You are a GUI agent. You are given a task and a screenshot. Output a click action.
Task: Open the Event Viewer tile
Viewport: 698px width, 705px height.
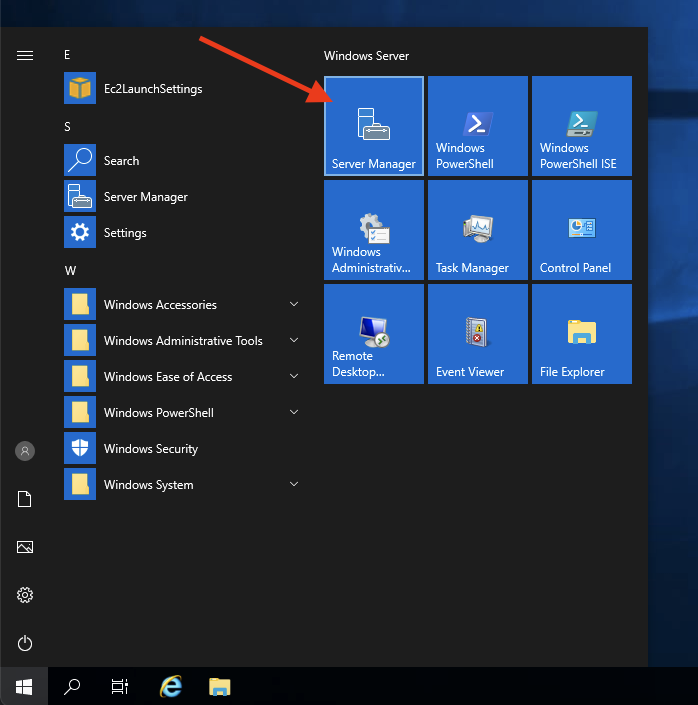[478, 334]
